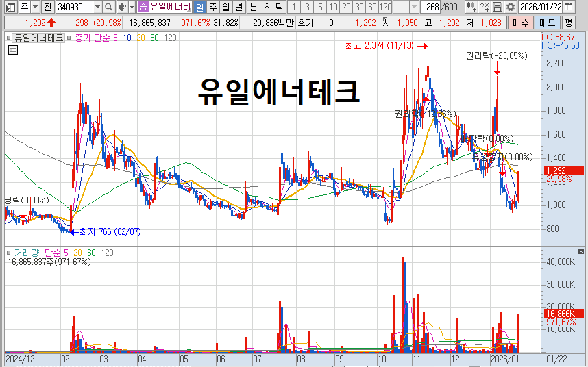
Task: Click the small triangle marker beside 시
Action: click(384, 19)
